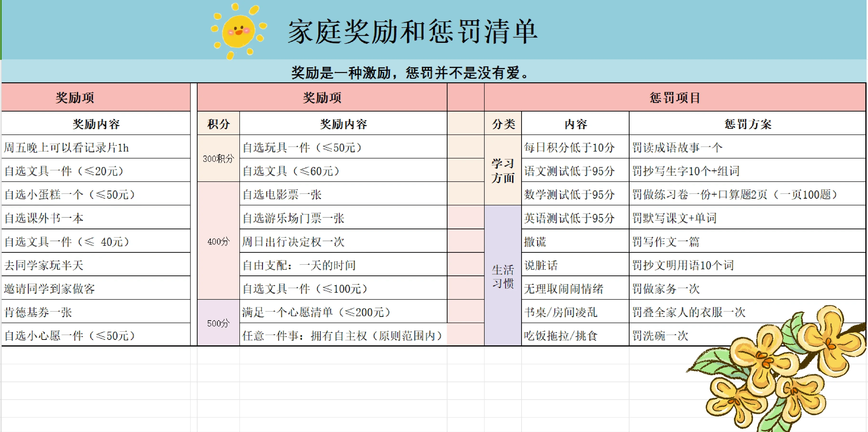Select cell 自选课外书一本
868x432 pixels.
pyautogui.click(x=96, y=218)
